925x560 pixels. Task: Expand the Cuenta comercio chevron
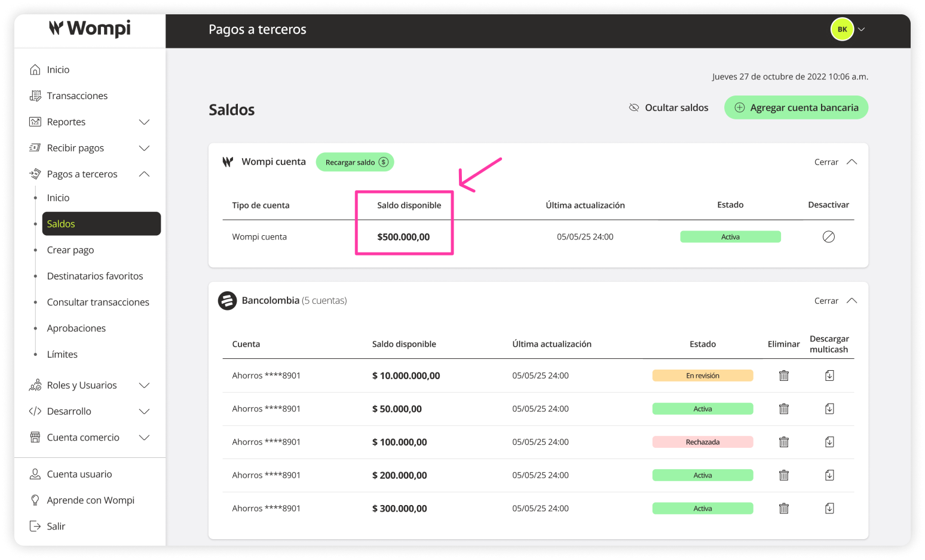click(144, 438)
